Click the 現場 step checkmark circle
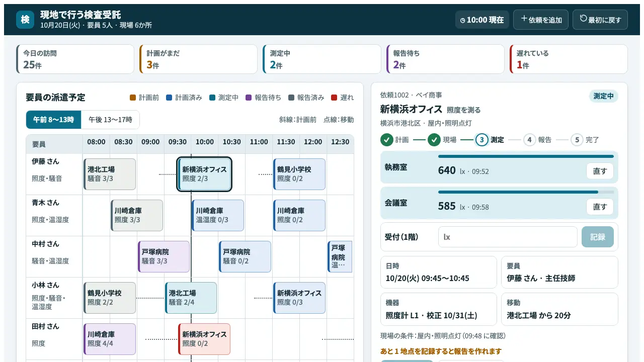644x362 pixels. click(x=434, y=140)
